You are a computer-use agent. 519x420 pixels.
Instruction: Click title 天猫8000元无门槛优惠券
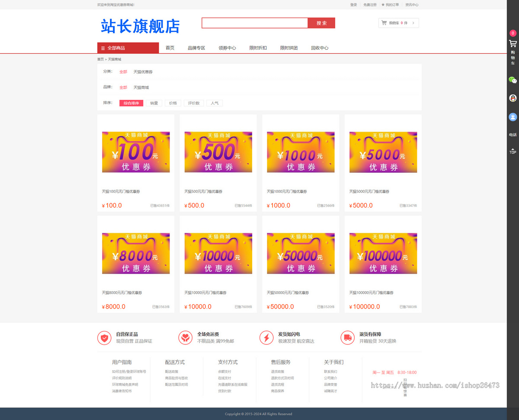point(122,293)
